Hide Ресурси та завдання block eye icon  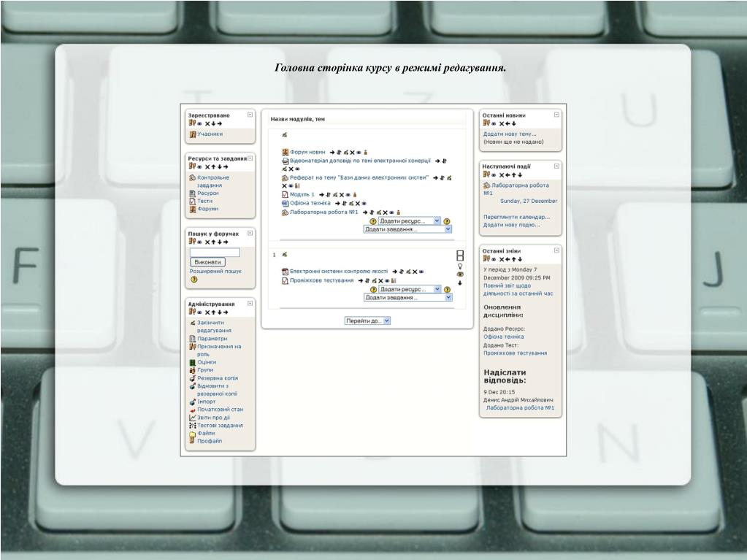(x=199, y=167)
